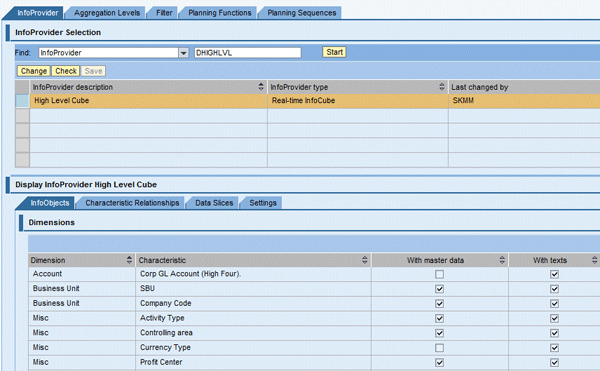Open the Filter tab
Screen dimensions: 600x371
164,13
